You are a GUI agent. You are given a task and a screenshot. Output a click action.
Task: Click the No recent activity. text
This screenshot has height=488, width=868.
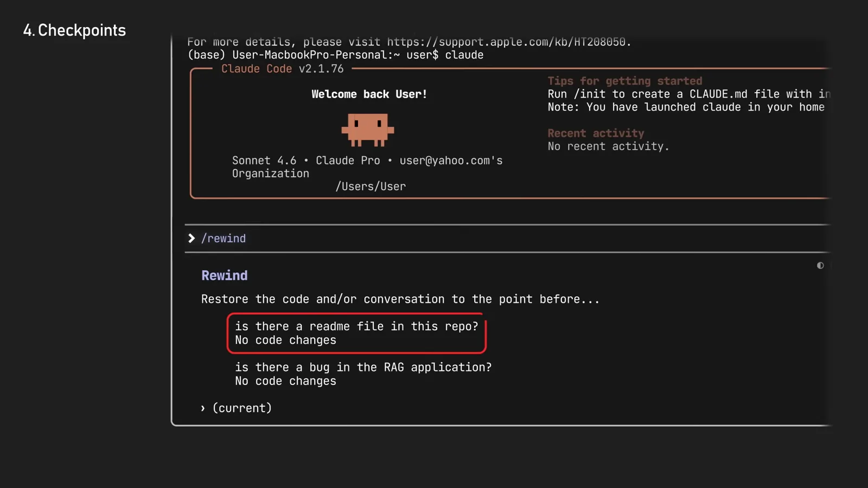click(608, 146)
